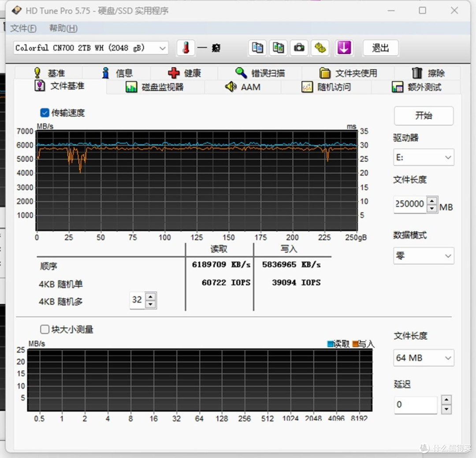Click the block size graph area
476x458 pixels.
click(200, 380)
